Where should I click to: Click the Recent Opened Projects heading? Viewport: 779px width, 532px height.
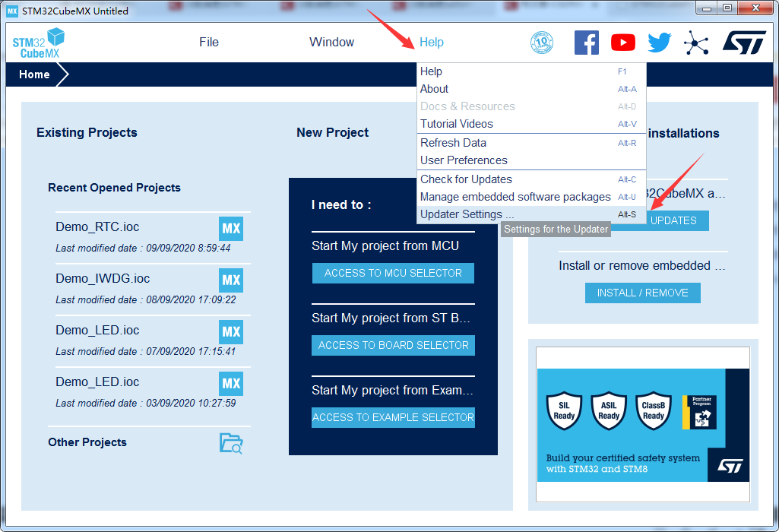pos(114,188)
